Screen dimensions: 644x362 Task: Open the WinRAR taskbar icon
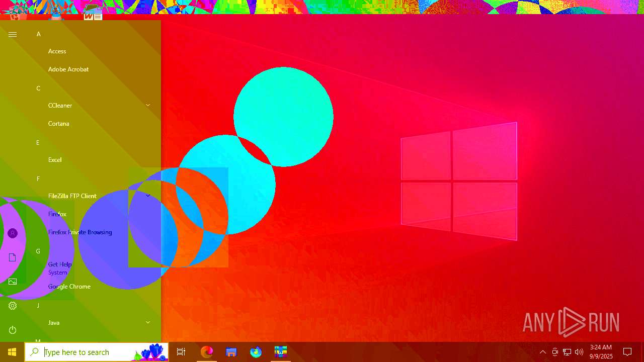tap(280, 352)
